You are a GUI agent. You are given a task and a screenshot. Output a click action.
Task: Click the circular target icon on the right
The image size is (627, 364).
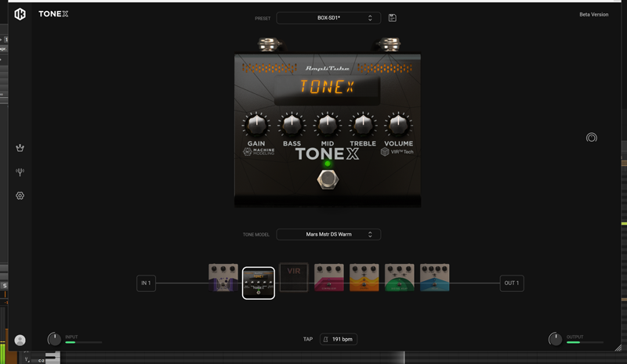coord(592,138)
